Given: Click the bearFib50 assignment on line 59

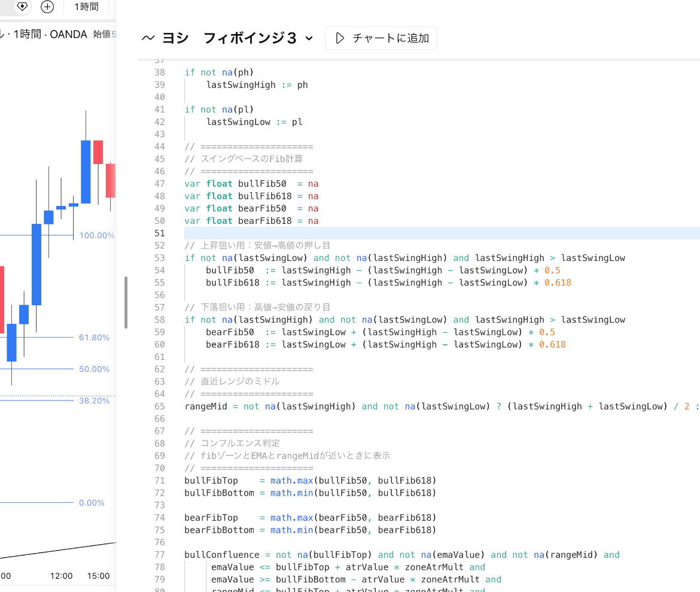Looking at the screenshot, I should 381,332.
